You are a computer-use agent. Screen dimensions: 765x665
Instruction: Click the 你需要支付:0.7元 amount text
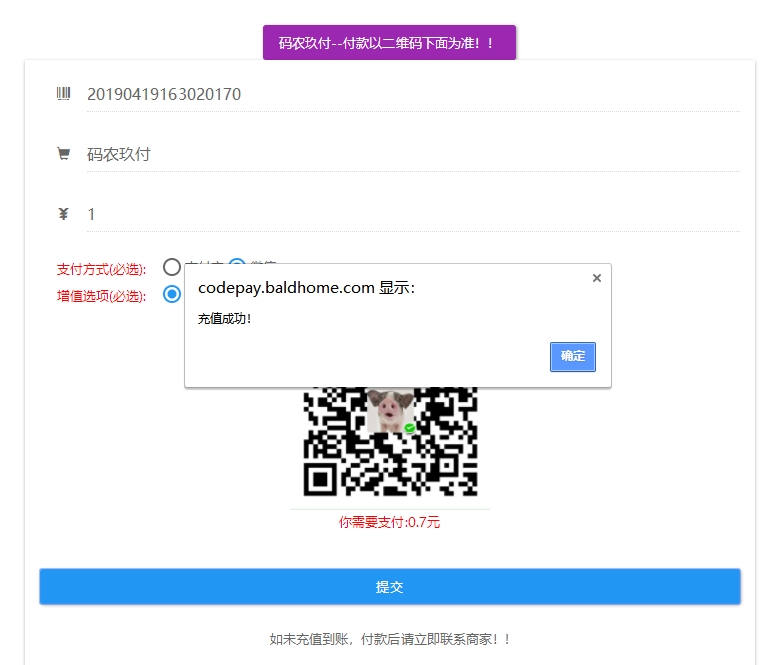click(x=389, y=522)
